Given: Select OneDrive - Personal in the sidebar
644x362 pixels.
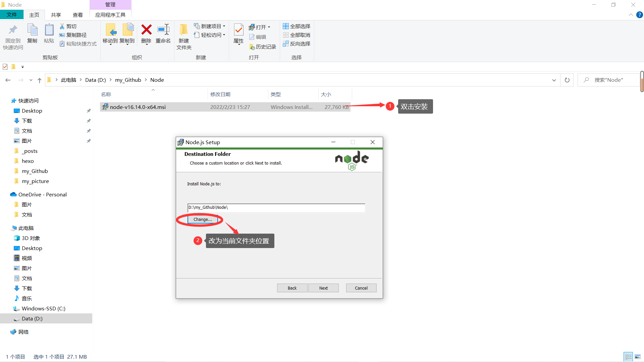Looking at the screenshot, I should [42, 195].
